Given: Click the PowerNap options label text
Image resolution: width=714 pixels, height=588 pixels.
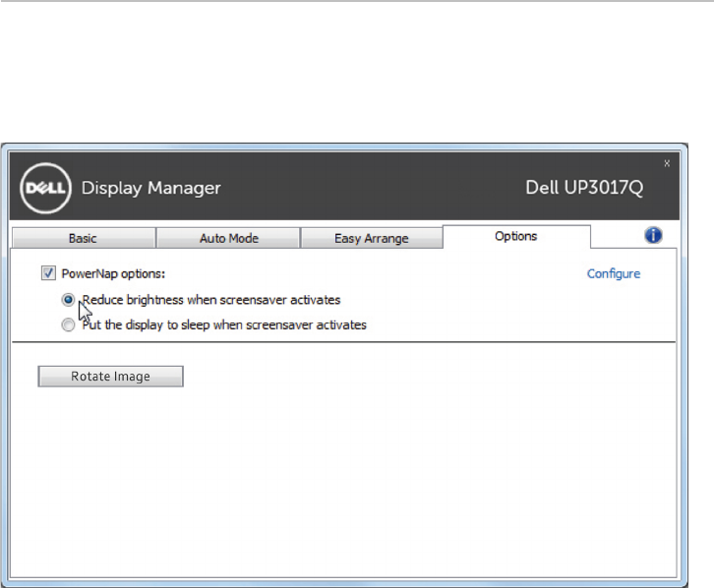Looking at the screenshot, I should 113,273.
